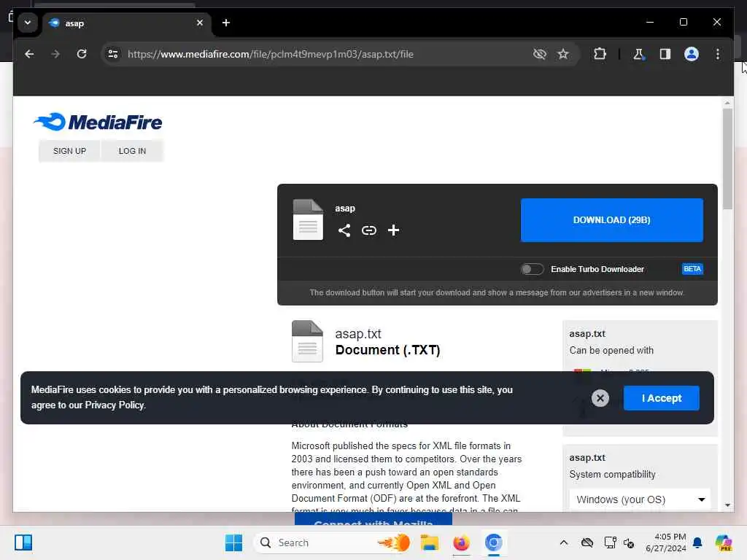This screenshot has height=560, width=747.
Task: Open the tab search dropdown arrow
Action: tap(28, 23)
